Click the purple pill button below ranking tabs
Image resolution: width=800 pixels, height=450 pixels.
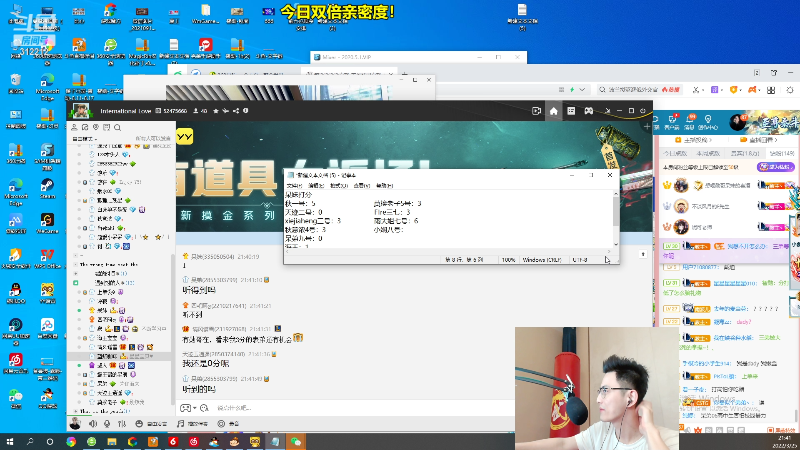click(x=776, y=167)
